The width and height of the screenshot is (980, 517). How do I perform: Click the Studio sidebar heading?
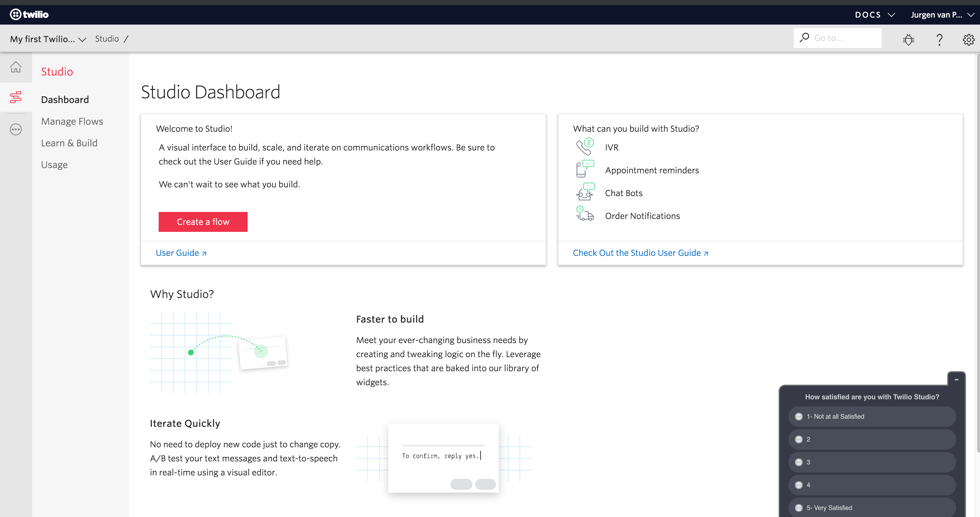57,71
